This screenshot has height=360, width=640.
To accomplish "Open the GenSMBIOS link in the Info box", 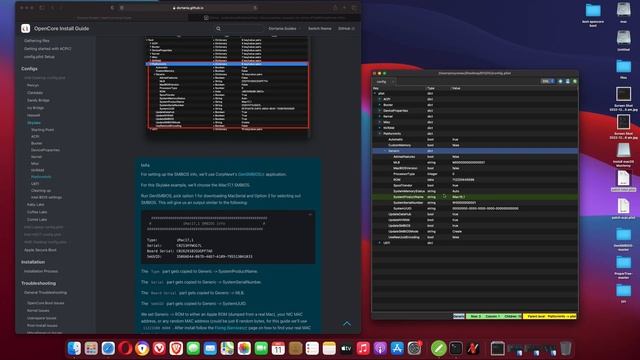I will pos(251,174).
